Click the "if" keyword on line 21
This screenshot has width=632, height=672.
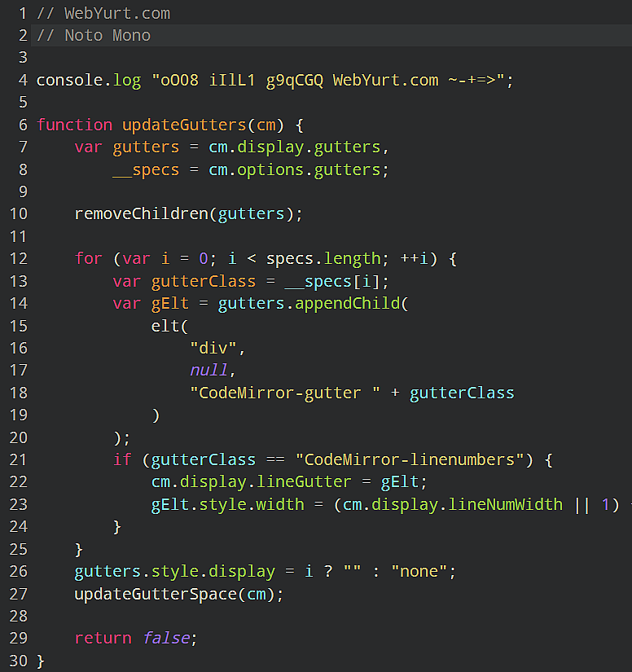[x=122, y=459]
